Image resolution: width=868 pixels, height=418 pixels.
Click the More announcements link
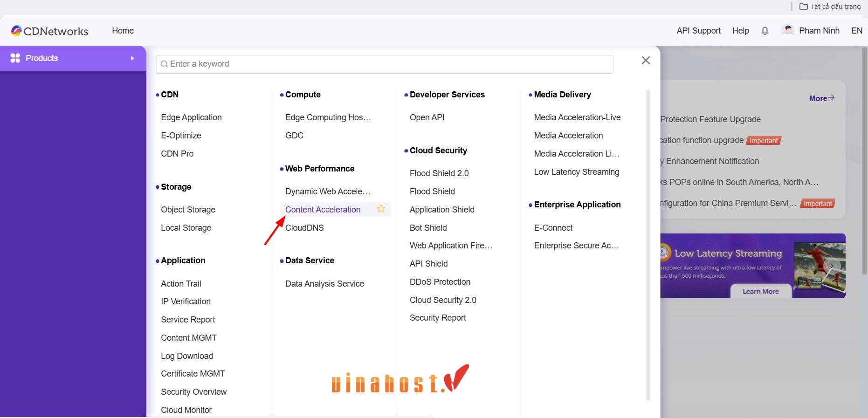point(821,98)
